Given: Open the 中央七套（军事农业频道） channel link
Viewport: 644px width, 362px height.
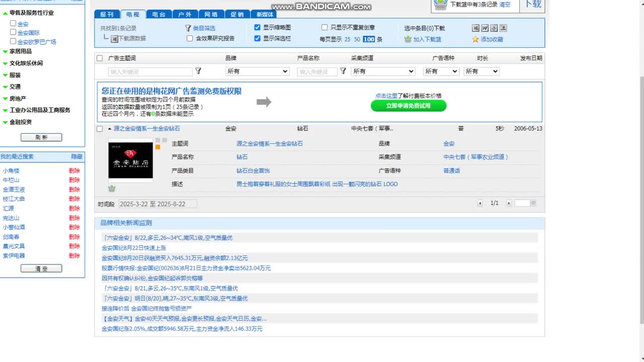Looking at the screenshot, I should point(476,157).
